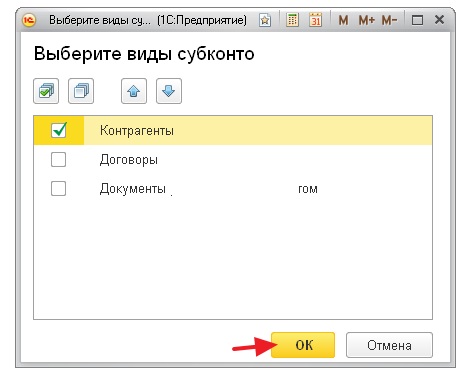
Task: Maximize the dialog window
Action: (x=417, y=20)
